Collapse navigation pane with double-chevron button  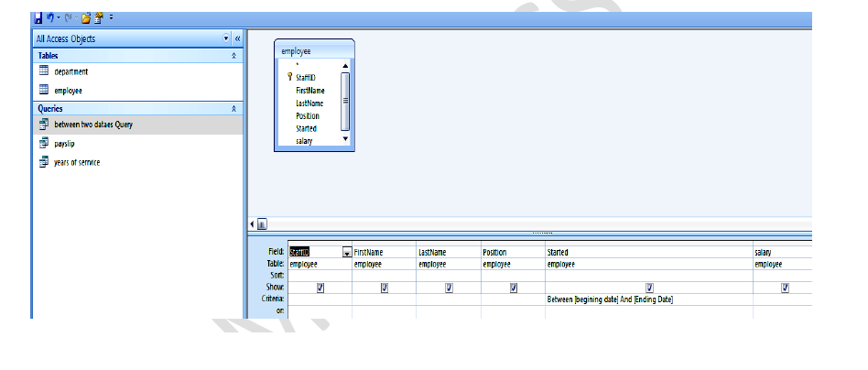point(237,38)
